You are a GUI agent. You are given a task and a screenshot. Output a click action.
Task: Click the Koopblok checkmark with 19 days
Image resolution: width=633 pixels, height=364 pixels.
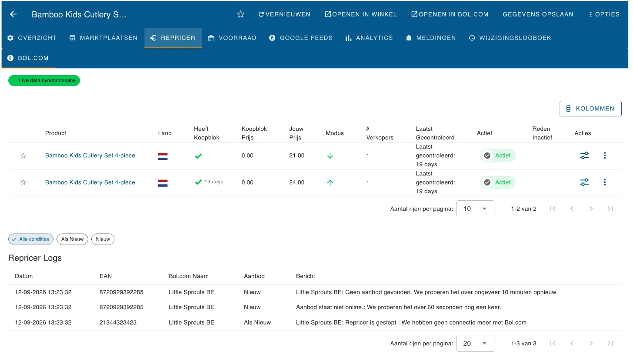[198, 182]
